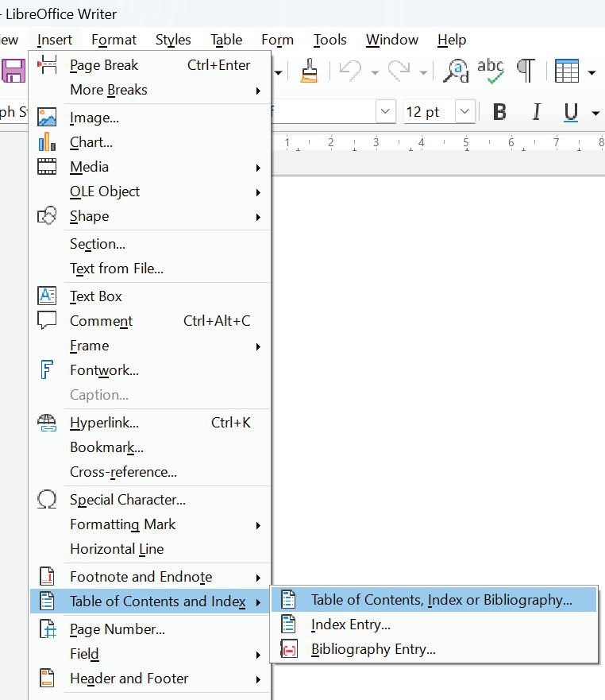Open the Form menu
Image resolution: width=605 pixels, height=700 pixels.
(x=277, y=40)
